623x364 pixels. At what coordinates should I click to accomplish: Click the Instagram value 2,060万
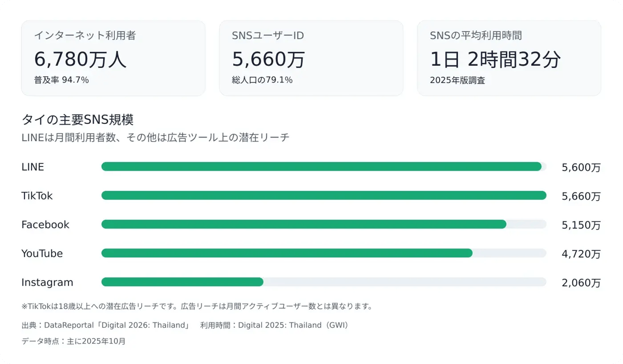coord(581,283)
